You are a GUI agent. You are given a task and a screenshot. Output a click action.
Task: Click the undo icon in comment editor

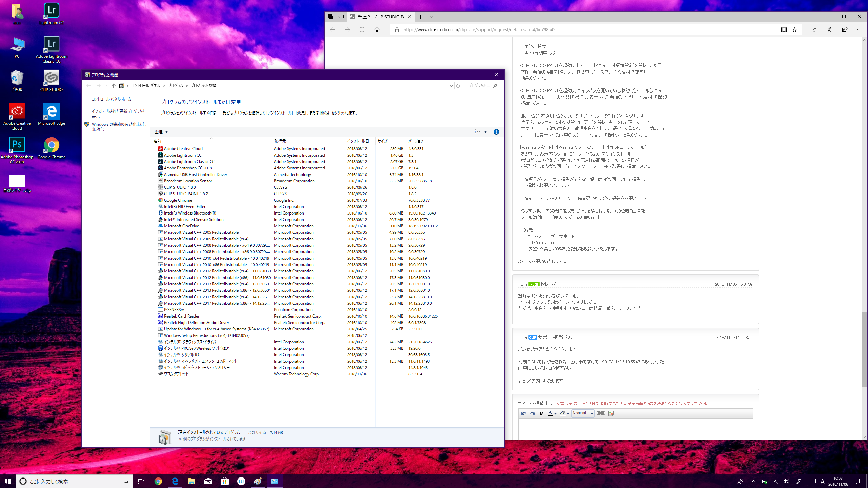pyautogui.click(x=524, y=413)
